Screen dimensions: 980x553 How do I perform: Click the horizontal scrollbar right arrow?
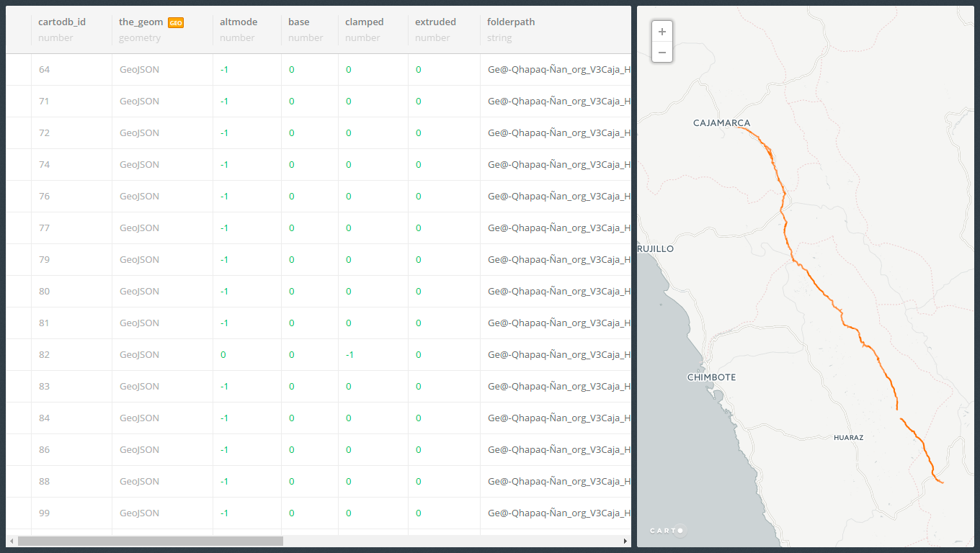tap(625, 541)
